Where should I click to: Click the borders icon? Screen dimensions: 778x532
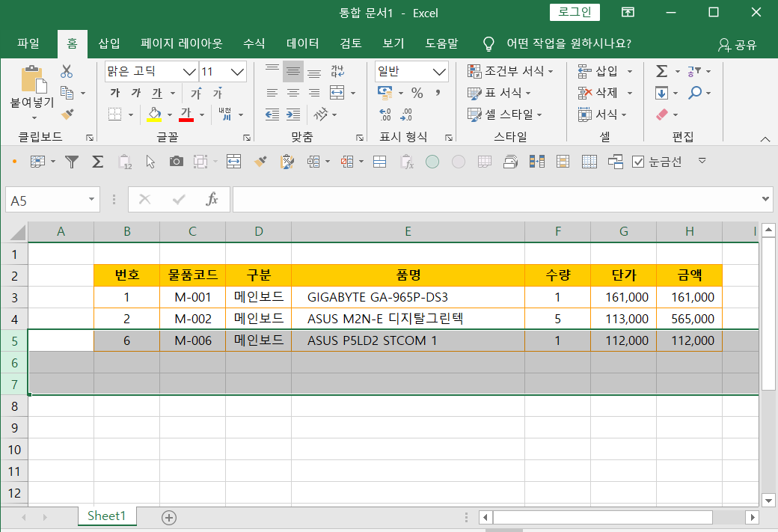click(114, 114)
